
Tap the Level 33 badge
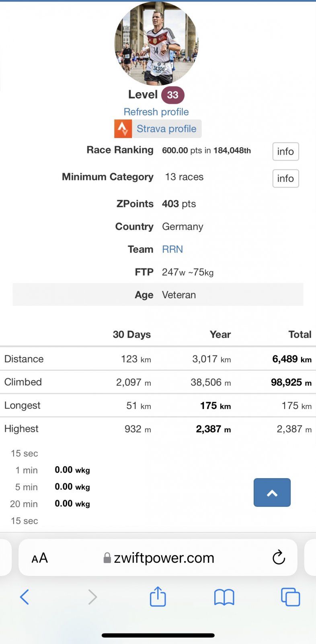click(x=173, y=95)
